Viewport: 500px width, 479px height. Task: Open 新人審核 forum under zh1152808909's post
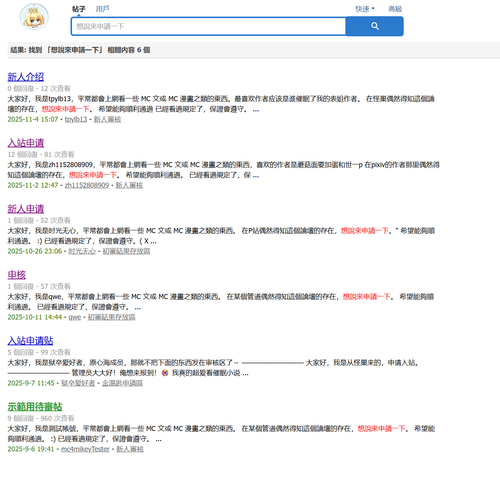(129, 185)
